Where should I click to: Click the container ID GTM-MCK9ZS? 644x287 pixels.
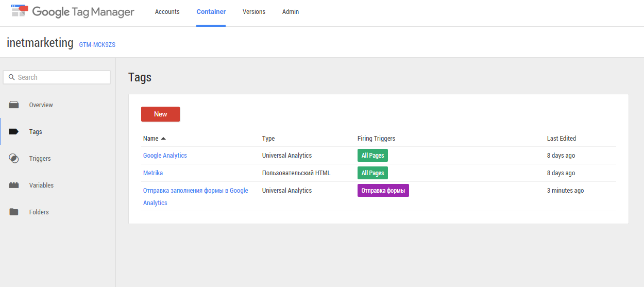[97, 45]
